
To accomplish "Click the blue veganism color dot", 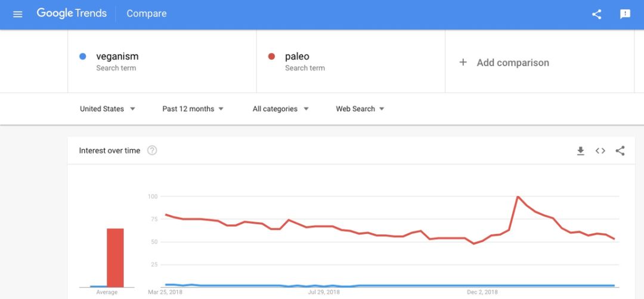I will 82,57.
